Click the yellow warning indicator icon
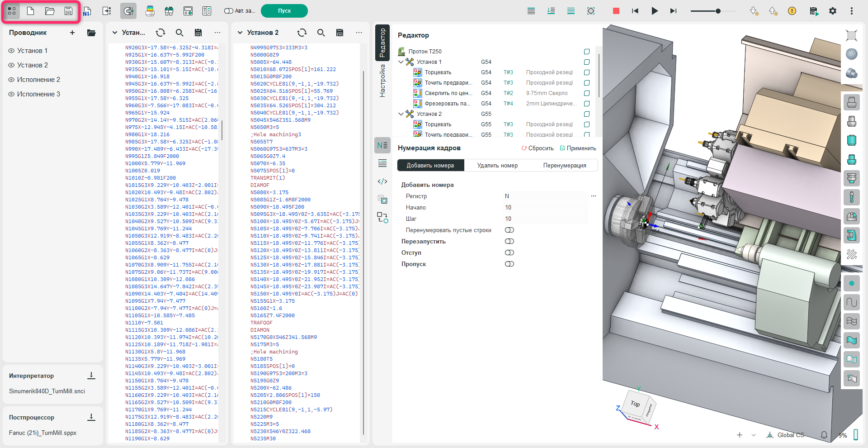868x448 pixels. click(x=792, y=11)
